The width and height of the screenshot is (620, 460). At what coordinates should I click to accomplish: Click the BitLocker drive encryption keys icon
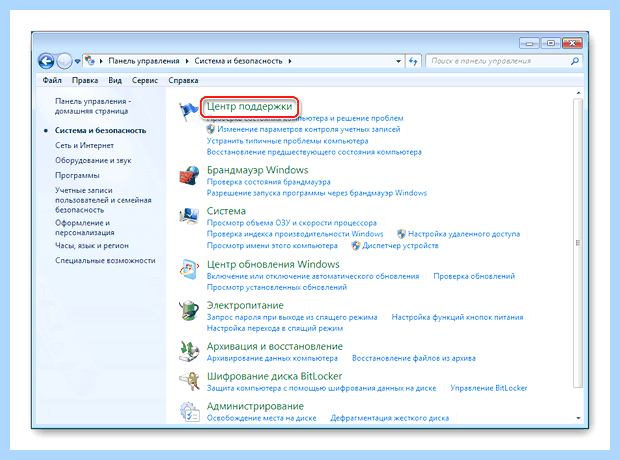click(189, 381)
